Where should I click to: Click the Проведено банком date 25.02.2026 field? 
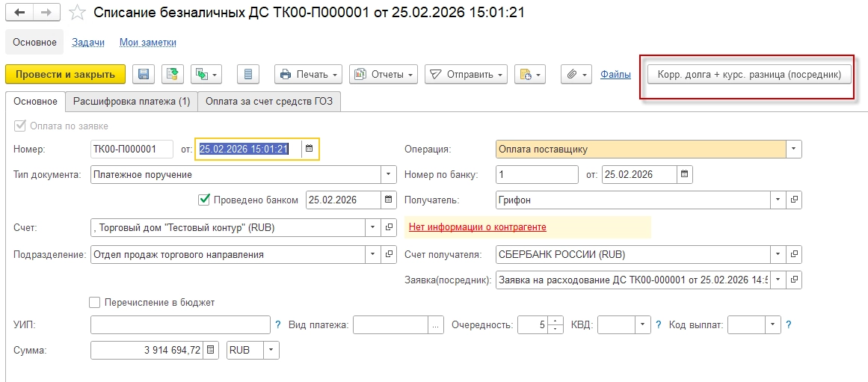pyautogui.click(x=343, y=200)
